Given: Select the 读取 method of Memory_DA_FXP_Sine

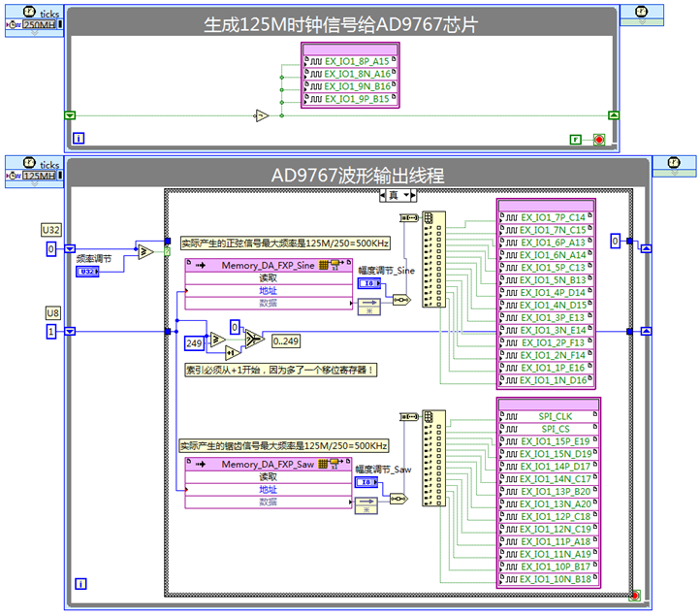Looking at the screenshot, I should [269, 277].
